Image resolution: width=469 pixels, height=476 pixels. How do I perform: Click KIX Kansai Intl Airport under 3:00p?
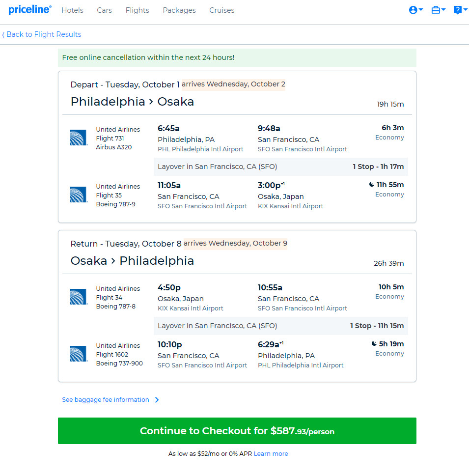(x=291, y=206)
